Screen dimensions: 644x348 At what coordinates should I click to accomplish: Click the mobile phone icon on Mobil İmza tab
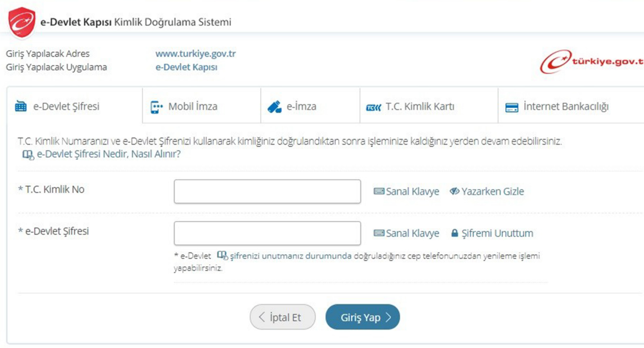(155, 106)
